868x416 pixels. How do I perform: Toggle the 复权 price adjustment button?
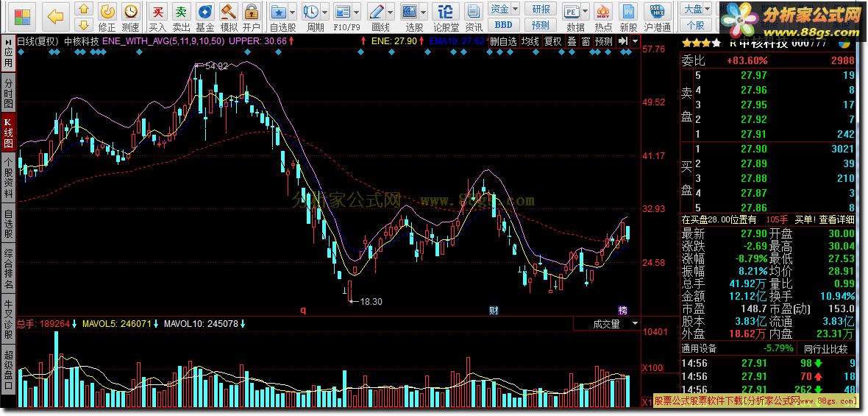pos(552,41)
